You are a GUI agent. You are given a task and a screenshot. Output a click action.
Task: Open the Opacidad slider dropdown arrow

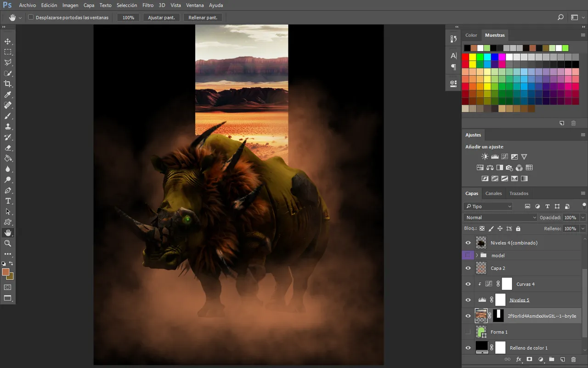pos(583,218)
